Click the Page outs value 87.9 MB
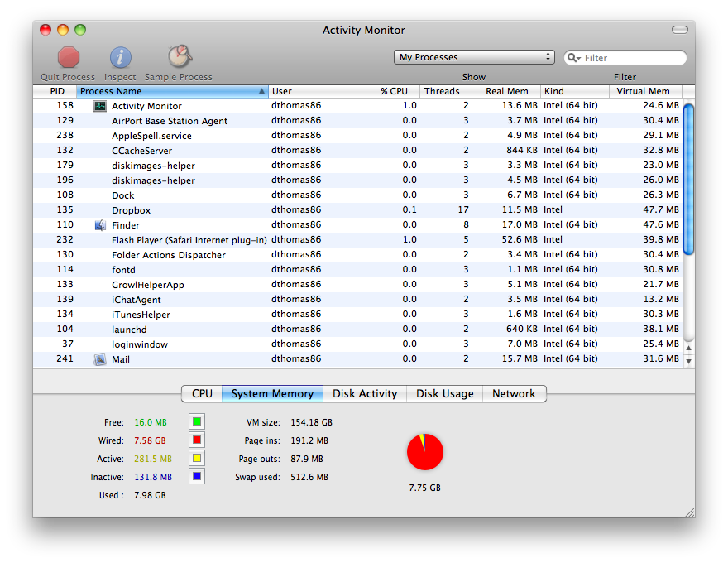Screen dimensions: 728x563 click(x=307, y=459)
